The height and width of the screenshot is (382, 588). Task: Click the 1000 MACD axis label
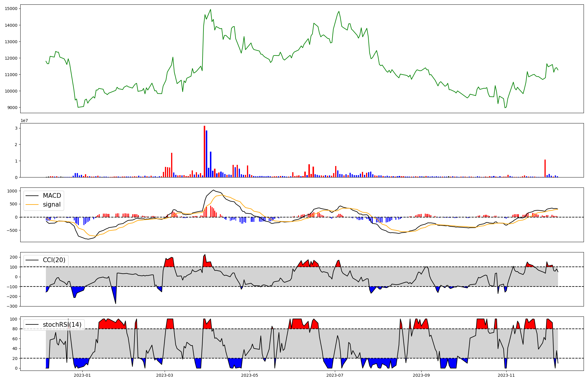12,191
